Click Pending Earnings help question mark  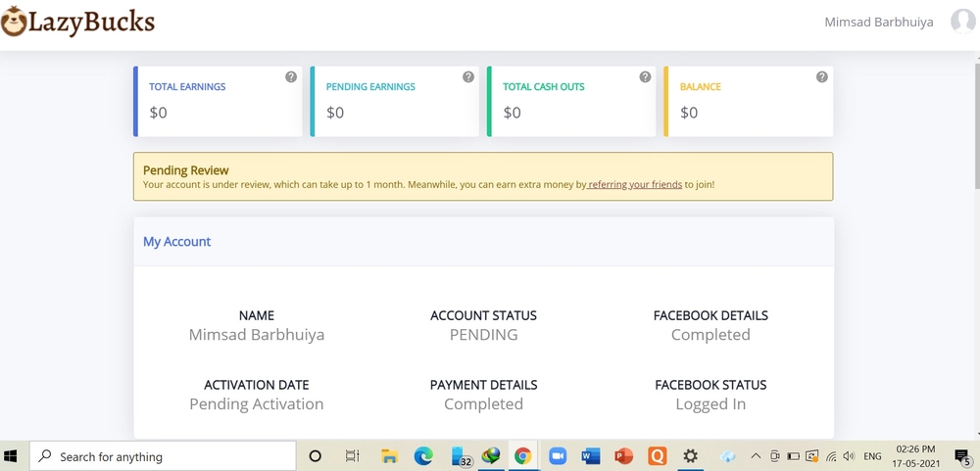[x=468, y=77]
